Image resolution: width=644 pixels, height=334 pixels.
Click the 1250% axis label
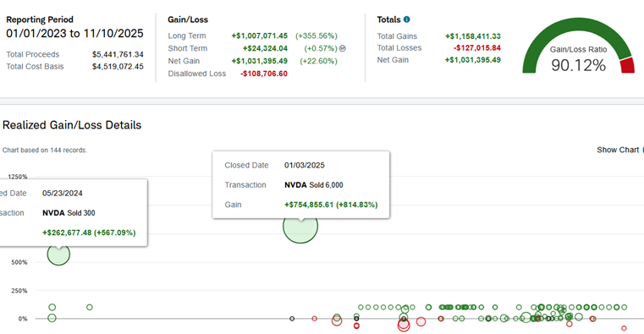pos(18,177)
